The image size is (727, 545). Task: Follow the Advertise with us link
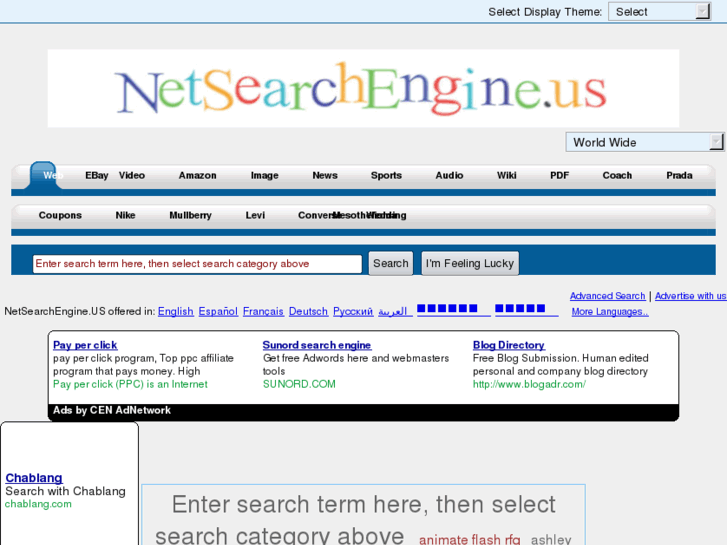pos(690,296)
